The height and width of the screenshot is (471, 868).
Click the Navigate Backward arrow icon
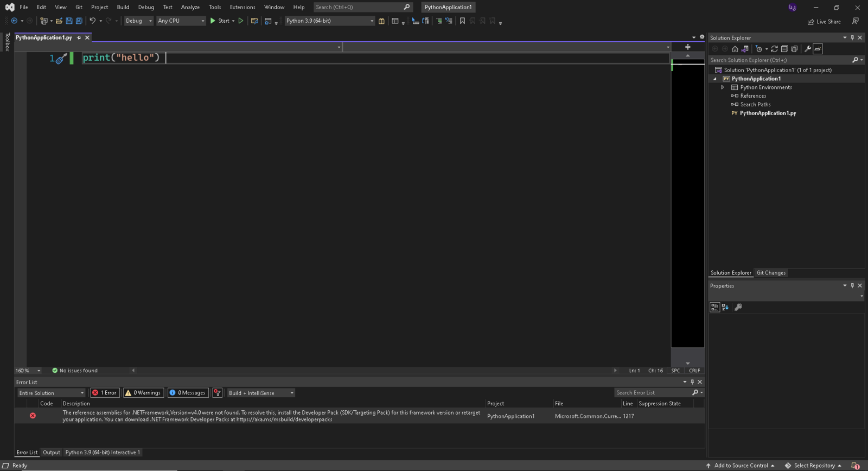pyautogui.click(x=14, y=21)
